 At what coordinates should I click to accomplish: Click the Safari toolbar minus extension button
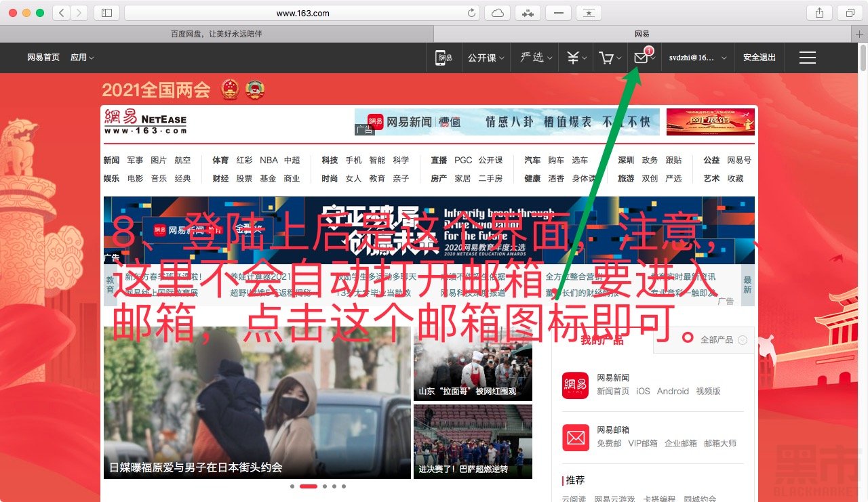click(558, 13)
